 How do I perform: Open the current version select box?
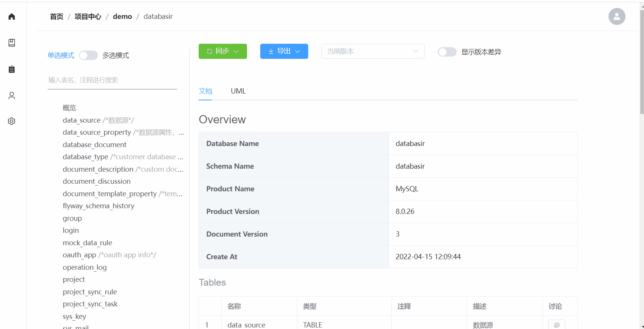point(372,51)
